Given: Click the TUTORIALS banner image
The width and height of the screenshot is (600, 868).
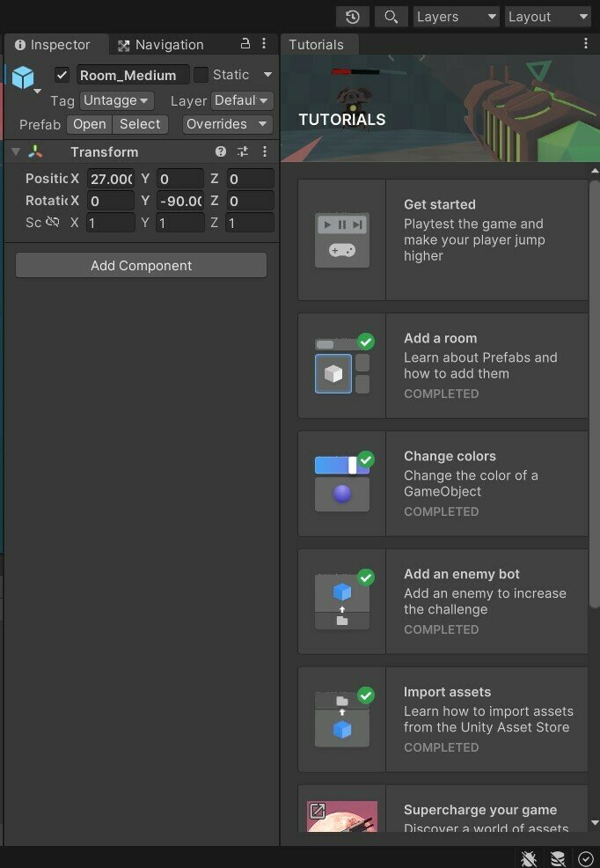Looking at the screenshot, I should click(440, 108).
